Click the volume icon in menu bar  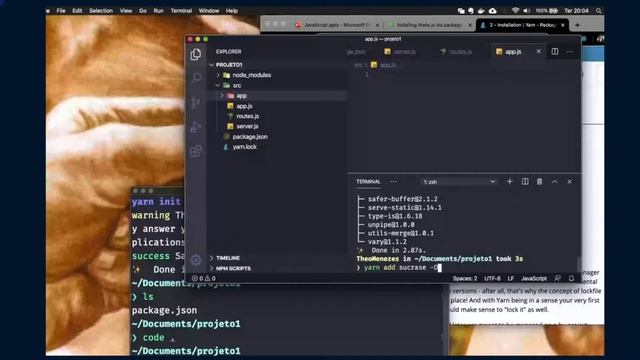[x=527, y=11]
